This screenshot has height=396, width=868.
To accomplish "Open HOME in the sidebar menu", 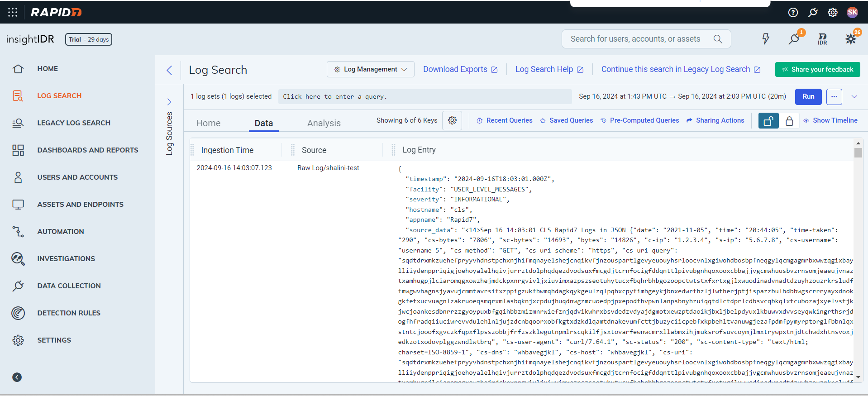I will tap(48, 69).
